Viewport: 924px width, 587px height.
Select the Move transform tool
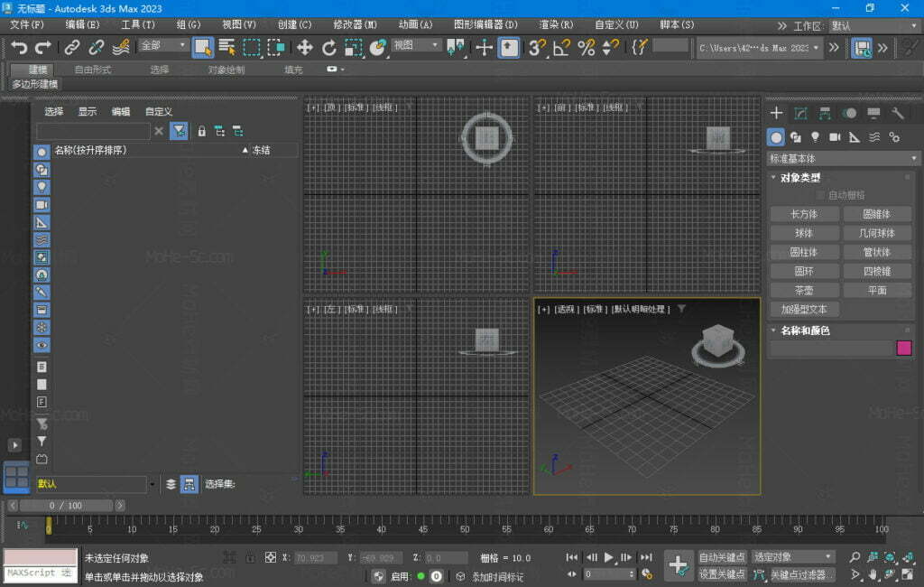pos(305,47)
